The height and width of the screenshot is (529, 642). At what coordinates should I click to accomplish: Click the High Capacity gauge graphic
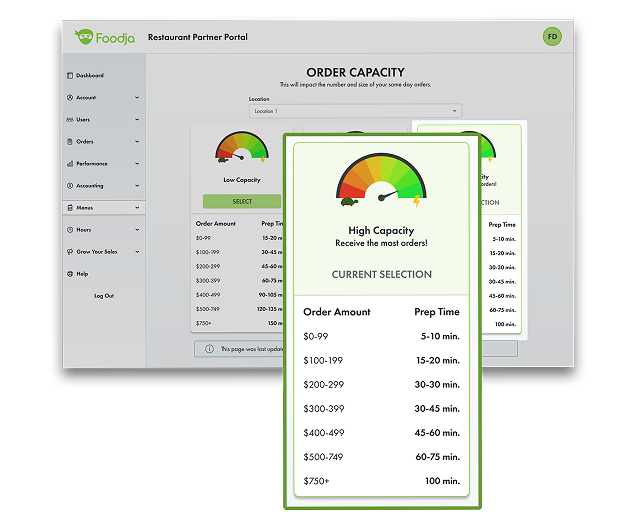click(381, 179)
